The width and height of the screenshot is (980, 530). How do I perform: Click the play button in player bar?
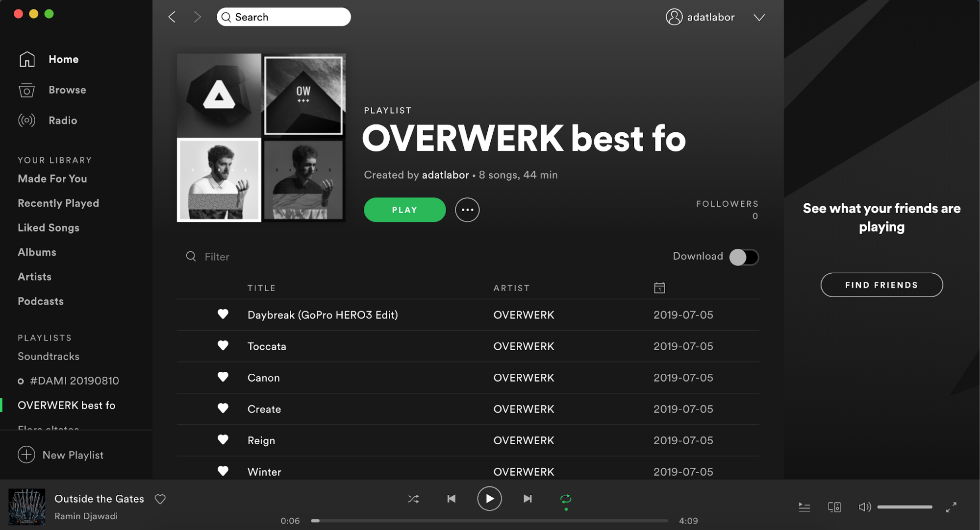[x=489, y=499]
